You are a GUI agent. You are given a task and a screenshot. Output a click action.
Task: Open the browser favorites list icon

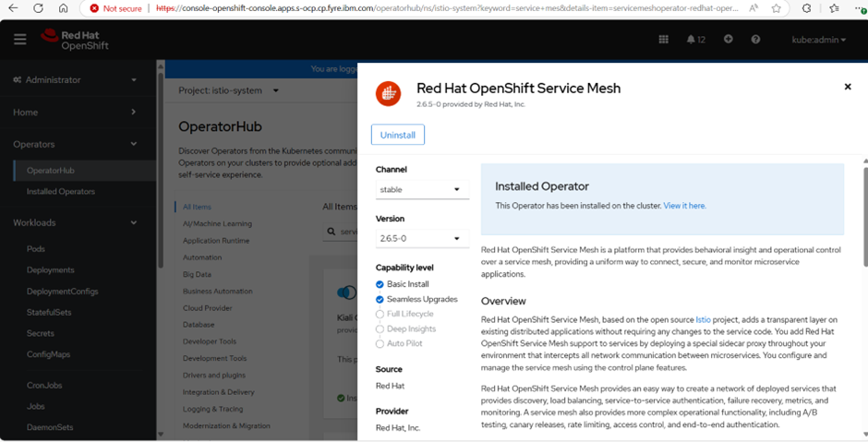pyautogui.click(x=834, y=8)
